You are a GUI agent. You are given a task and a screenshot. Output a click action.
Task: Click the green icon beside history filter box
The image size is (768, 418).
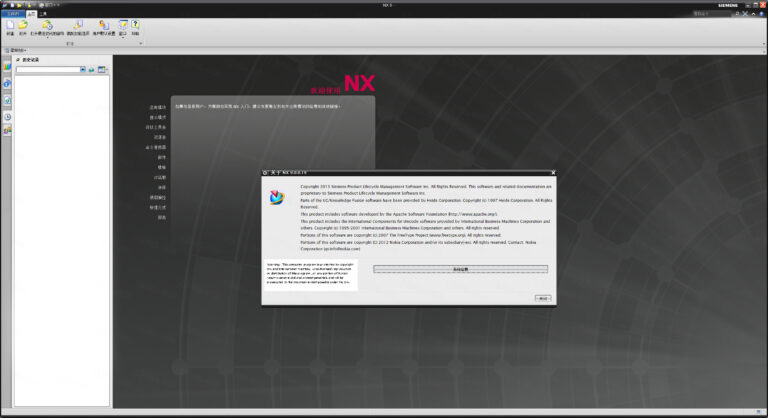point(91,70)
